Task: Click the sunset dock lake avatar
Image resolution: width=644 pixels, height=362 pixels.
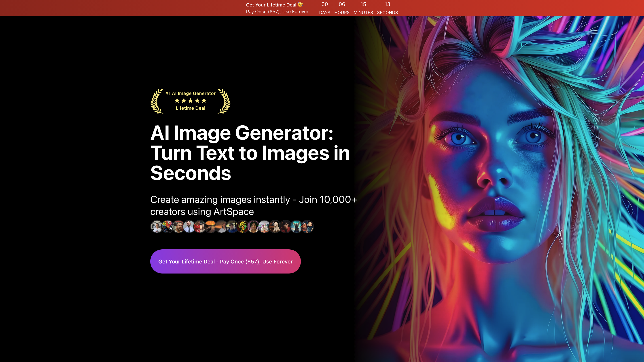Action: tap(210, 226)
